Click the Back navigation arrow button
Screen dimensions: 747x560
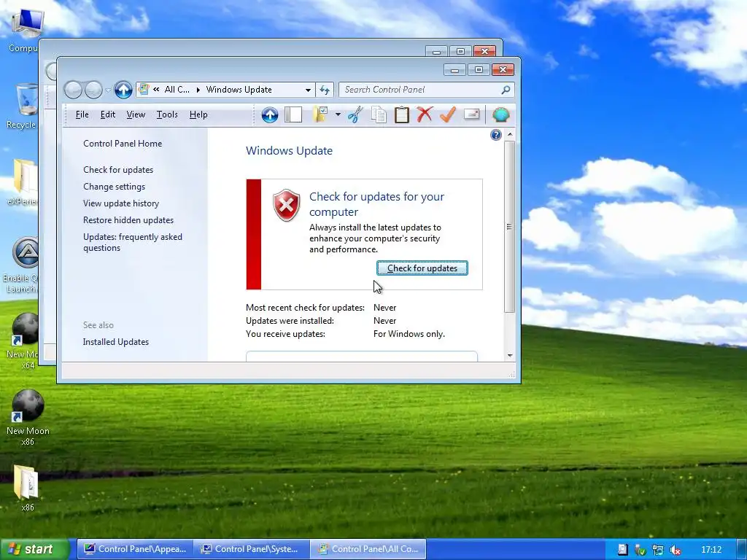(73, 90)
